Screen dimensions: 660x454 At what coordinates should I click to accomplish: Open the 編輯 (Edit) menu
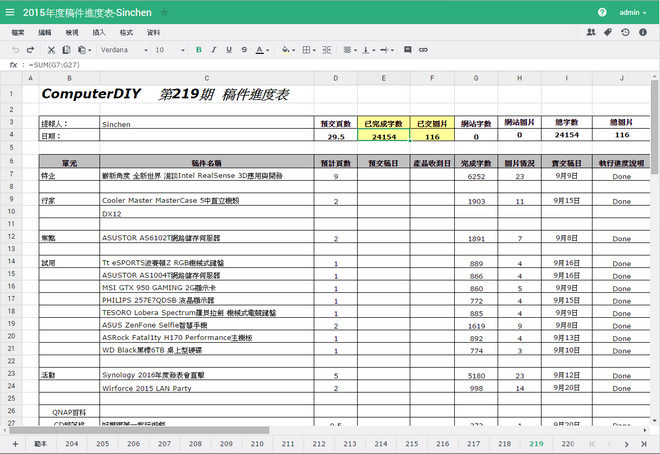pos(45,32)
